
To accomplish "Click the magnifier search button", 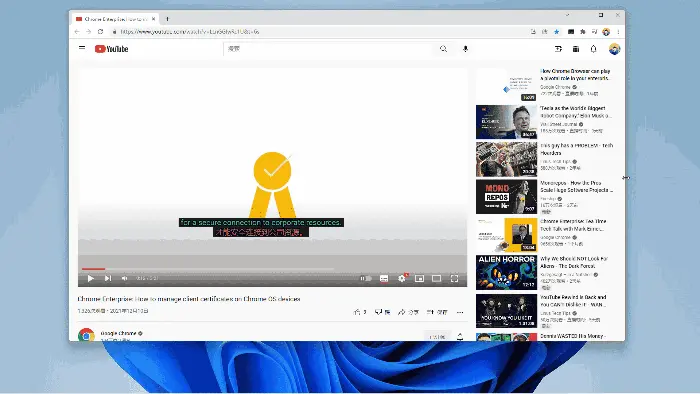I will click(x=443, y=49).
